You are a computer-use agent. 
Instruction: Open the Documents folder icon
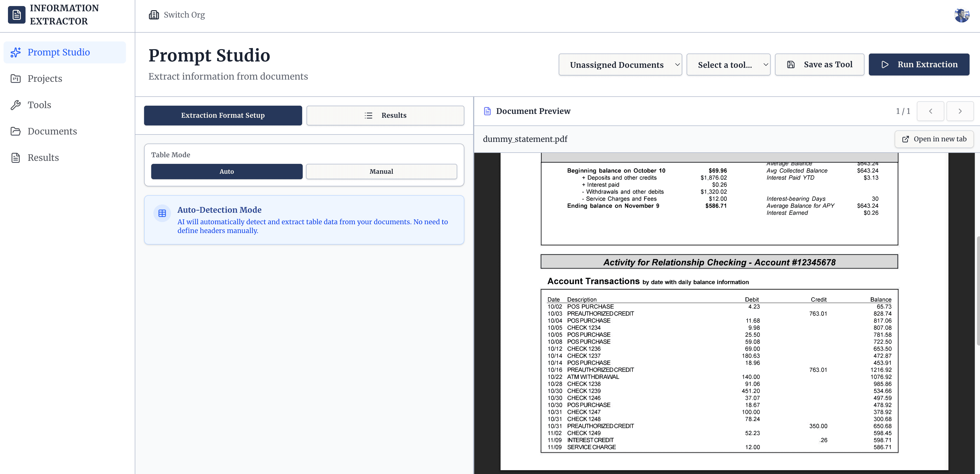tap(16, 131)
